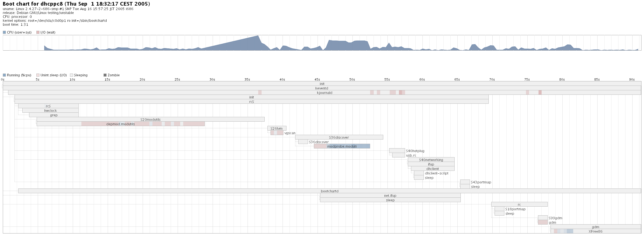Select the hwclock process bar

(50, 110)
